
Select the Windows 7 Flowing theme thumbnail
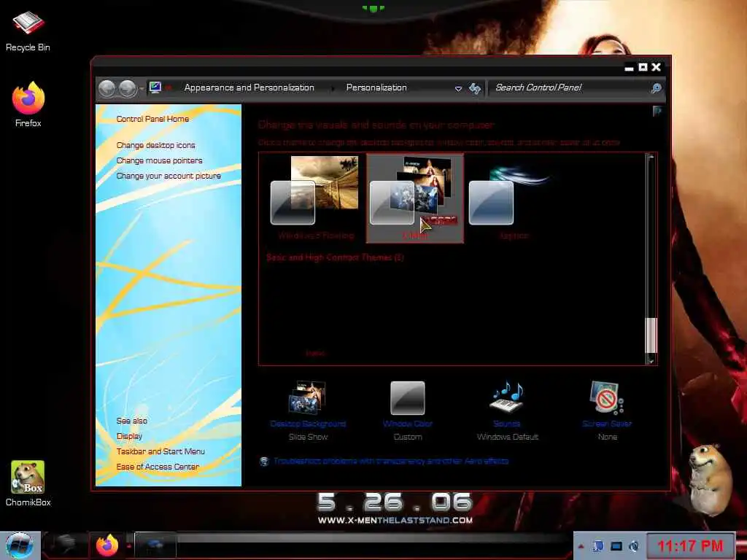pyautogui.click(x=315, y=198)
